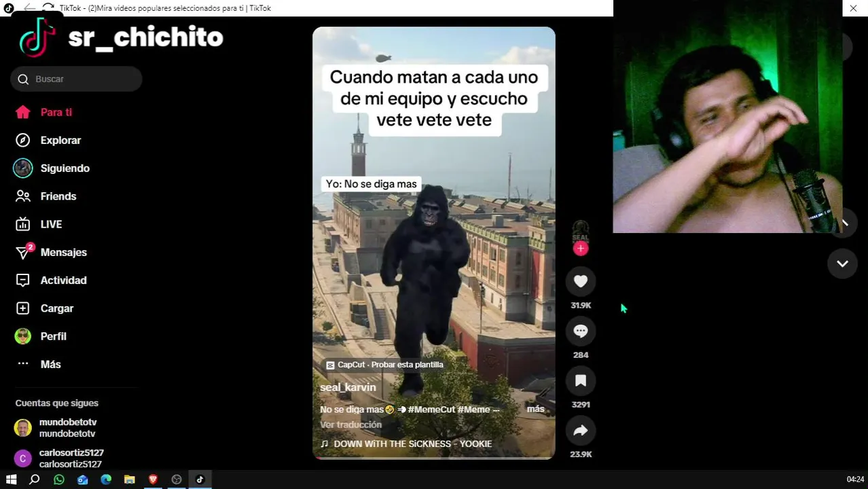Open the Actividad notifications
Screen dimensions: 868x489
coord(64,280)
